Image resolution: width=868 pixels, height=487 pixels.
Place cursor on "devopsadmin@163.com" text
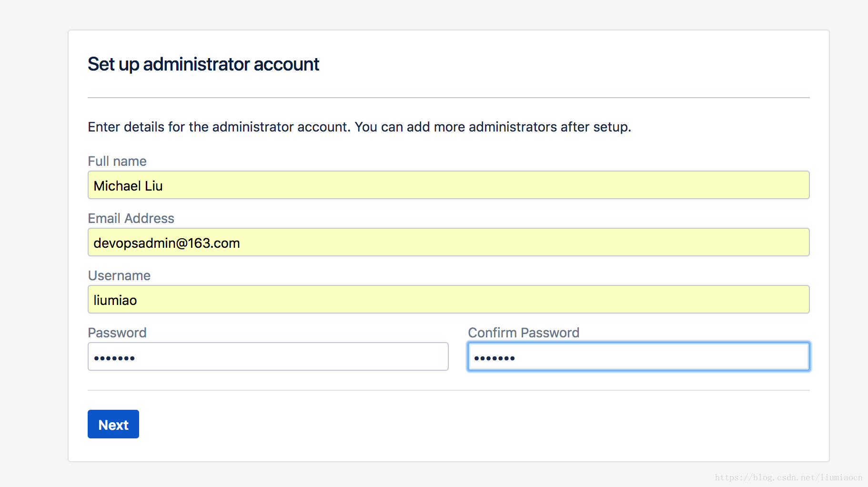coord(167,243)
